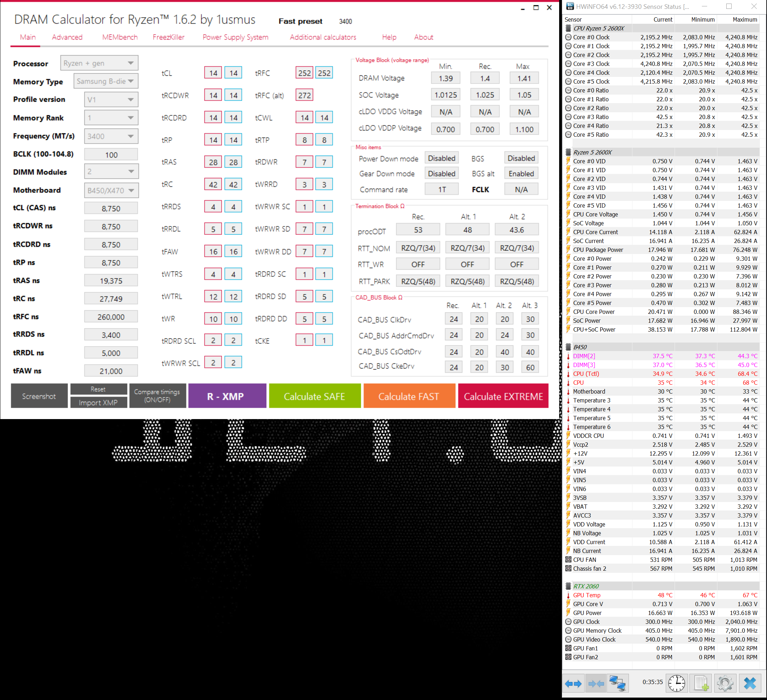Close sensors with the blue X icon
Image resolution: width=767 pixels, height=700 pixels.
click(x=750, y=684)
